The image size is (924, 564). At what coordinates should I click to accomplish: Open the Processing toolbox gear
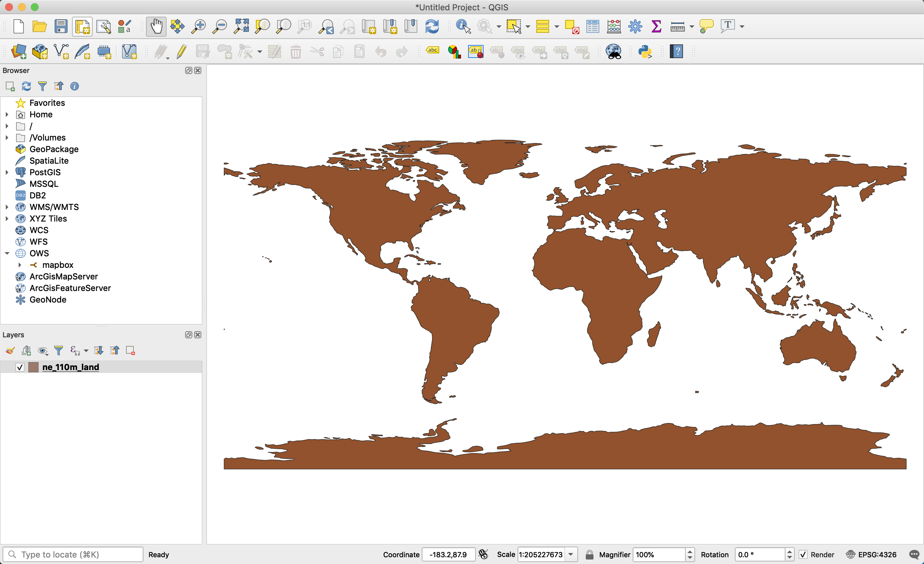pos(635,27)
